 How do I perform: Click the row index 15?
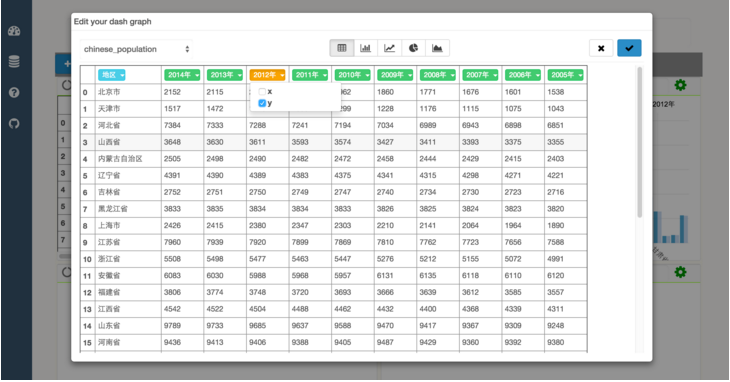tap(88, 343)
